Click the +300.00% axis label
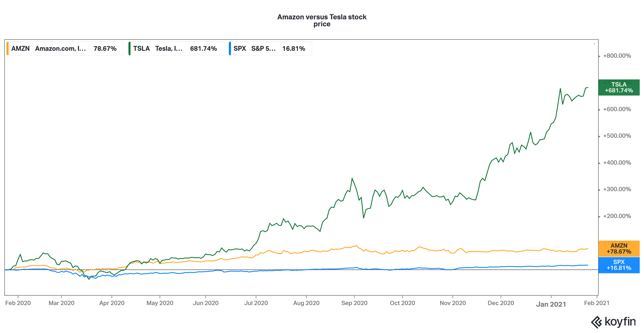644x333 pixels. coord(617,189)
